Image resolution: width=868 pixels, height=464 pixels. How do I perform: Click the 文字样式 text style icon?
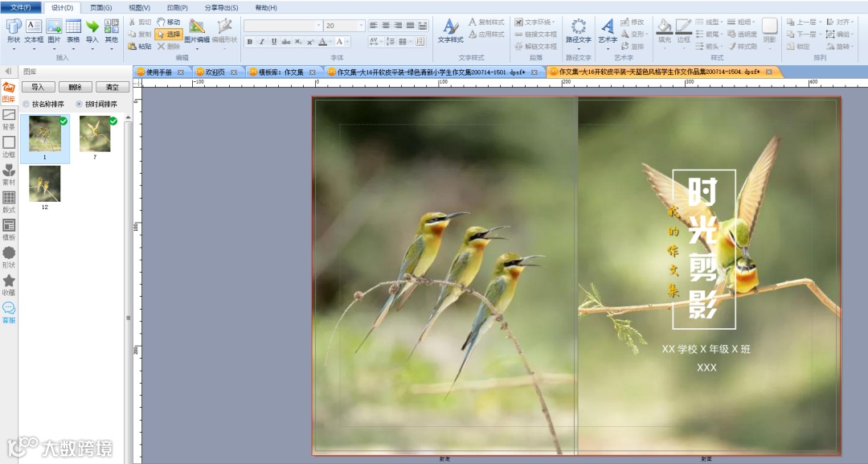(x=450, y=31)
